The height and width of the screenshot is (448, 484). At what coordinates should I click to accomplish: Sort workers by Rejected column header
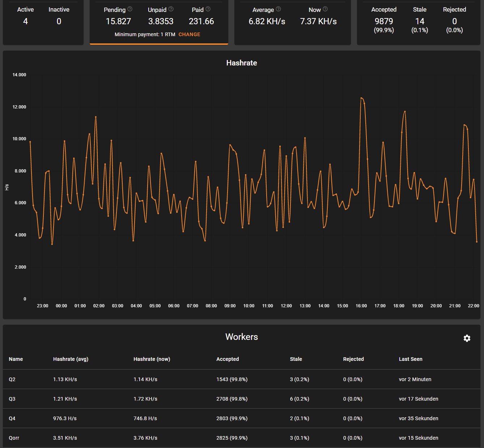click(353, 359)
